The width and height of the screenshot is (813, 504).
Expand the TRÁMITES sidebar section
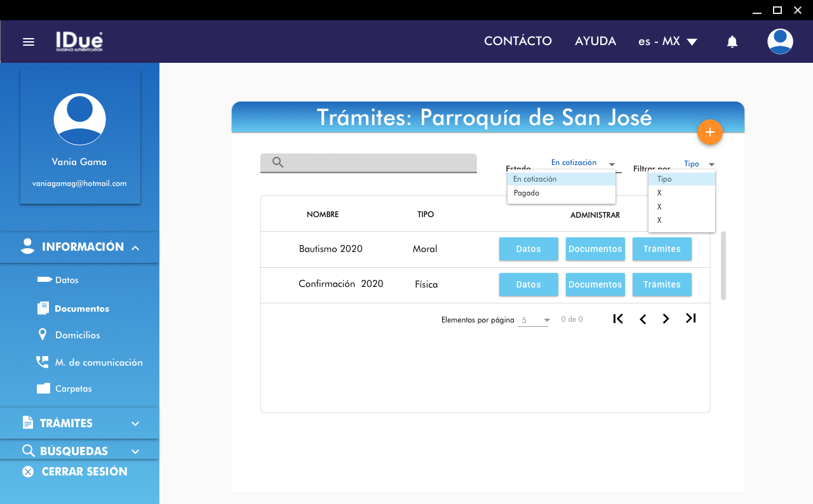[79, 423]
